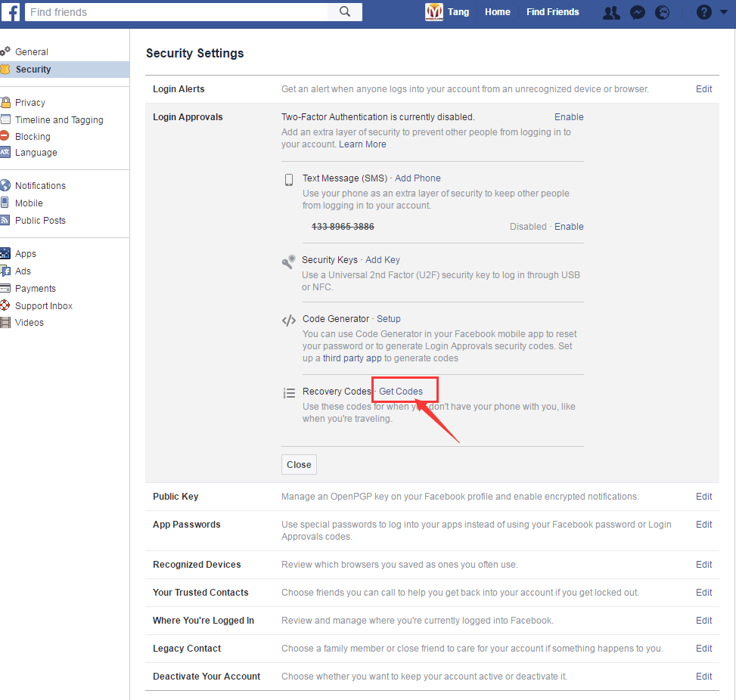Click Learn More about login approvals
The image size is (736, 700).
[x=362, y=144]
